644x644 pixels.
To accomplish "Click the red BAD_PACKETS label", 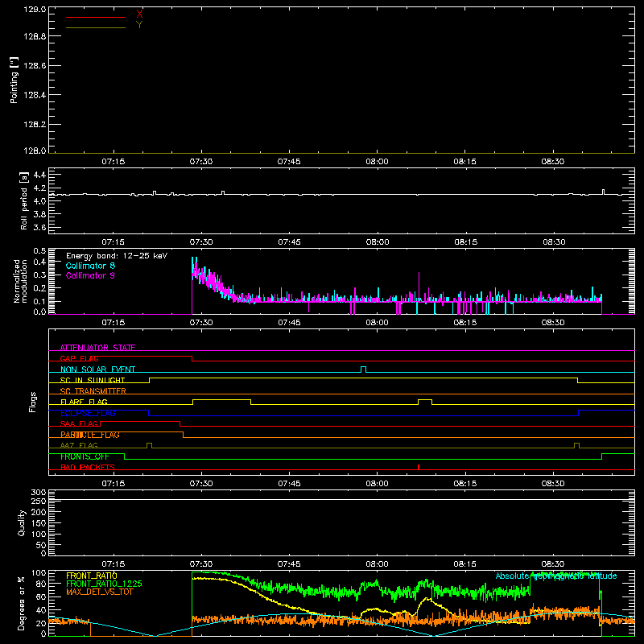I will tap(88, 467).
